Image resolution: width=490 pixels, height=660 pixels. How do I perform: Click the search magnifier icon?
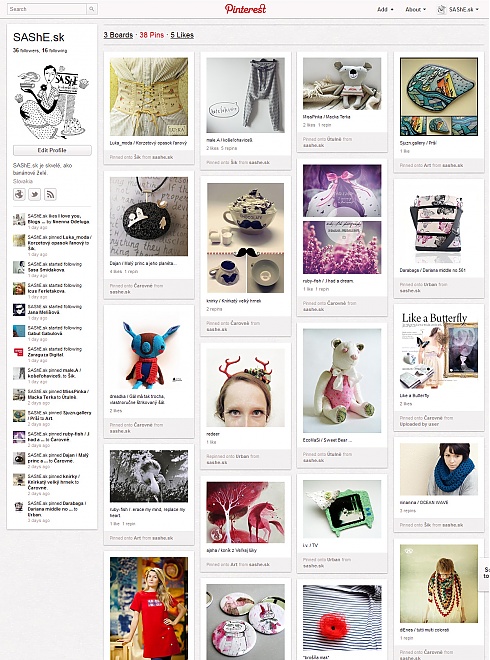pyautogui.click(x=92, y=9)
